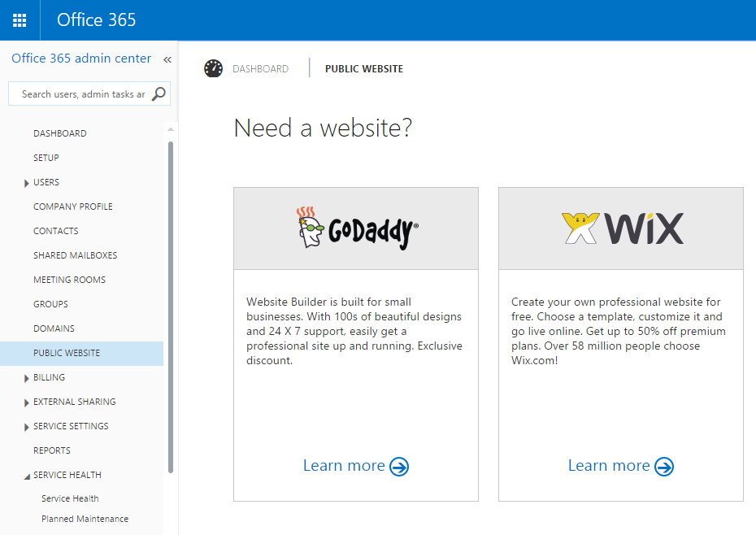Viewport: 756px width, 535px height.
Task: Click the Wix logo banner
Action: pyautogui.click(x=621, y=228)
